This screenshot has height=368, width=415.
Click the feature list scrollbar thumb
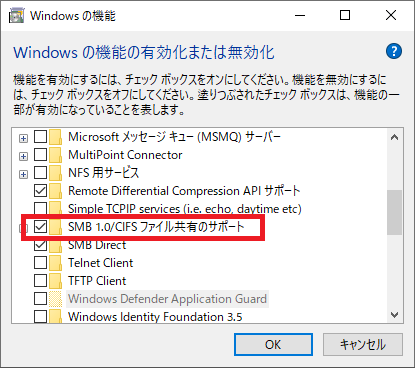[395, 212]
